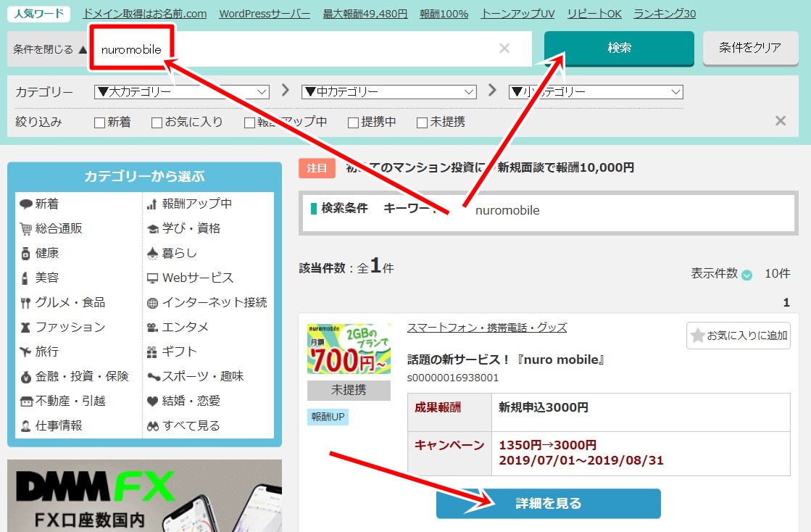Image resolution: width=811 pixels, height=532 pixels.
Task: Click the 金融・投資・保険 money bag icon
Action: click(x=26, y=376)
